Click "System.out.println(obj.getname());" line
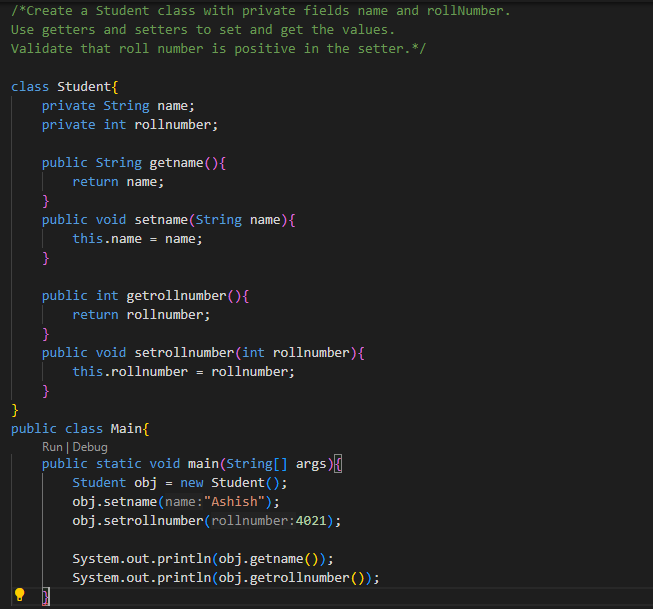Screen dimensions: 653x609 click(203, 559)
